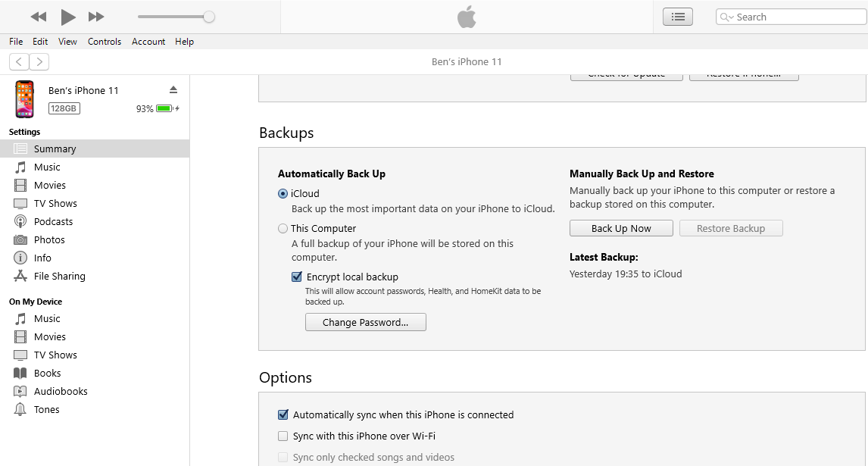Click the Back Up Now button

click(621, 228)
